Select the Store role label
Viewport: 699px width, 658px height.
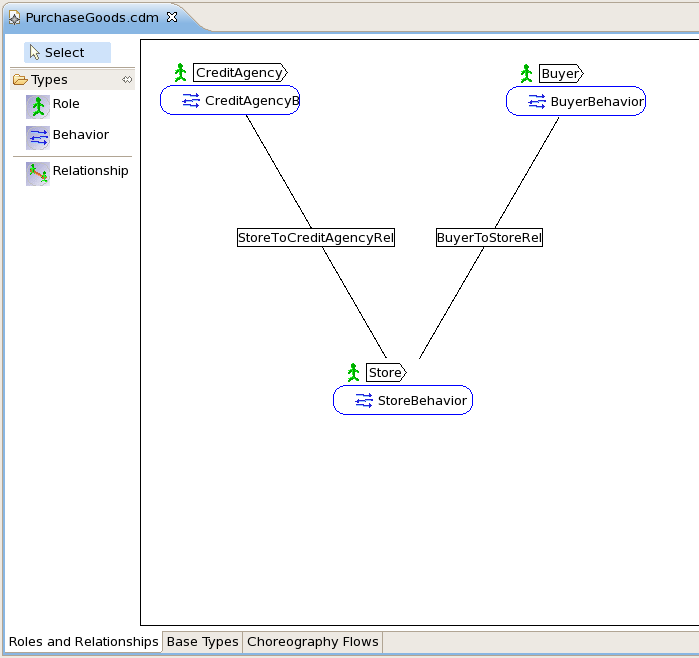(387, 373)
